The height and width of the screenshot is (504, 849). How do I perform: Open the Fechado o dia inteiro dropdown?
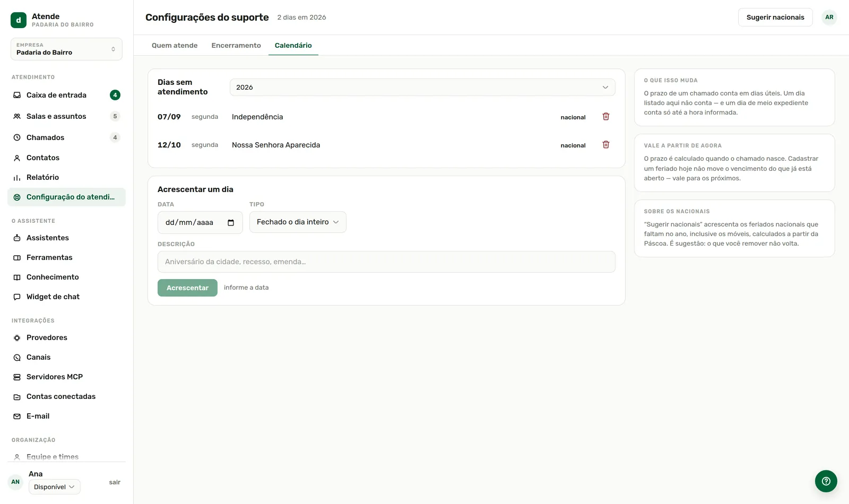(x=298, y=222)
